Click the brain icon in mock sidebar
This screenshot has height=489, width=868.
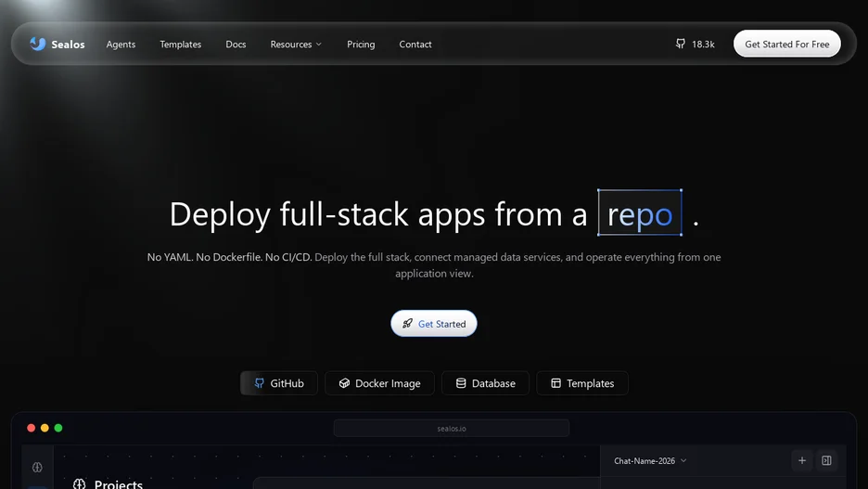click(37, 468)
